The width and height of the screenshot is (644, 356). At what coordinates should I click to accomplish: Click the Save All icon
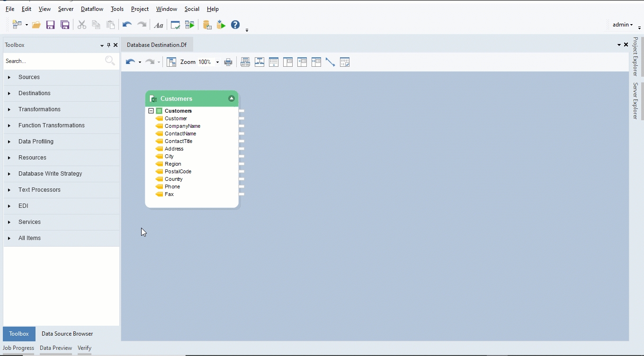(x=65, y=25)
